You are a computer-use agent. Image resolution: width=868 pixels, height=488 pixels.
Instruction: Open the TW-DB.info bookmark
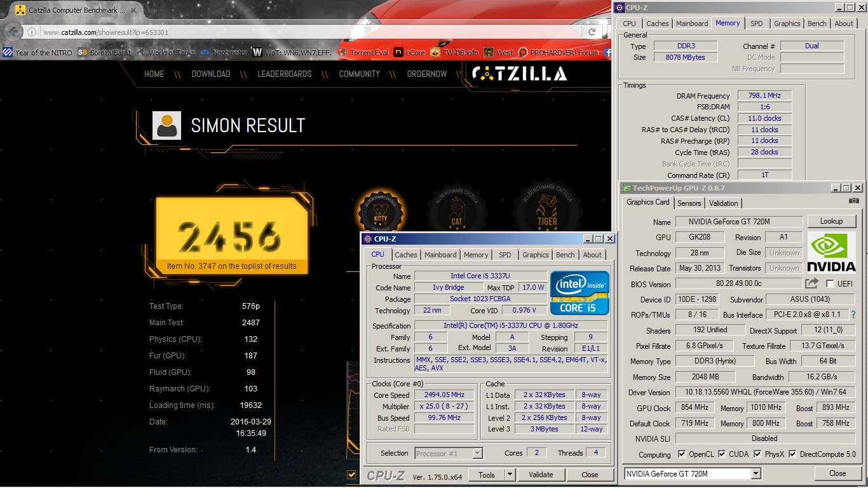454,53
